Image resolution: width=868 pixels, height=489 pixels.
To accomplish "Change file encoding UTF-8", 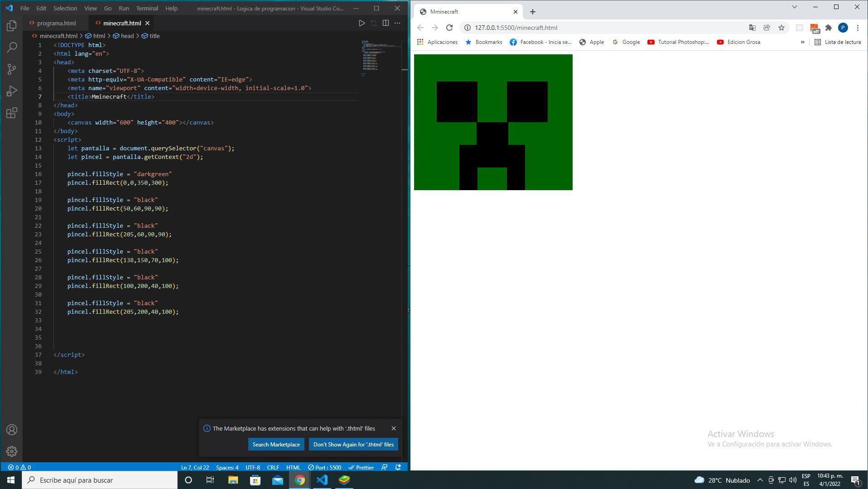I will click(253, 467).
